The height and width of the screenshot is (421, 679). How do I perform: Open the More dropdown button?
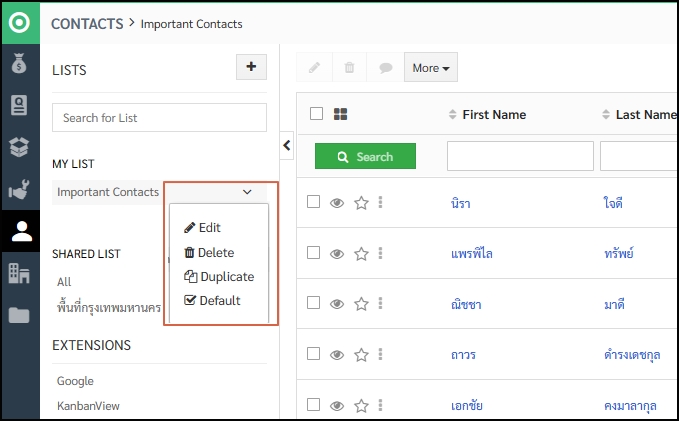tap(431, 68)
